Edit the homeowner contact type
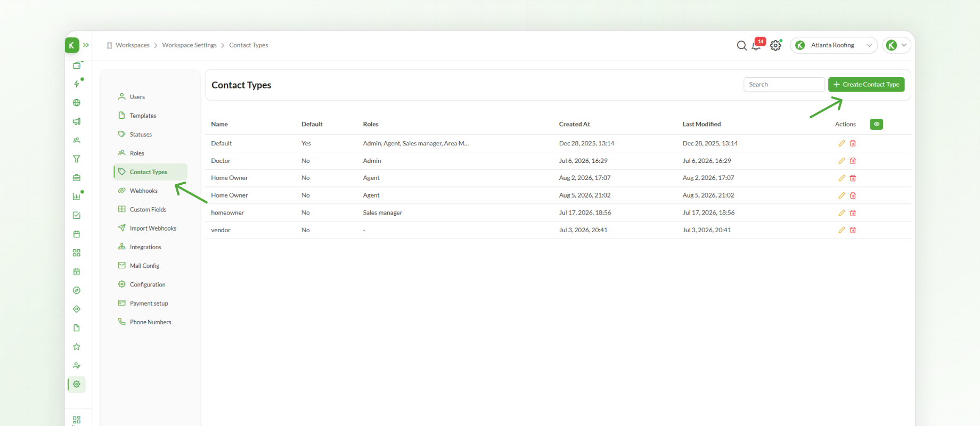This screenshot has width=980, height=426. [x=842, y=212]
